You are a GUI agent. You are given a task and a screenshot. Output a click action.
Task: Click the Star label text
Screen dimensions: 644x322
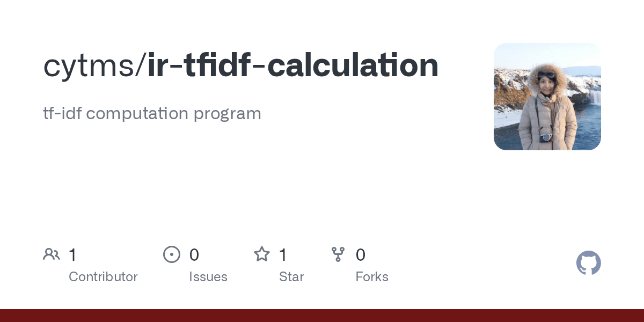tap(291, 277)
